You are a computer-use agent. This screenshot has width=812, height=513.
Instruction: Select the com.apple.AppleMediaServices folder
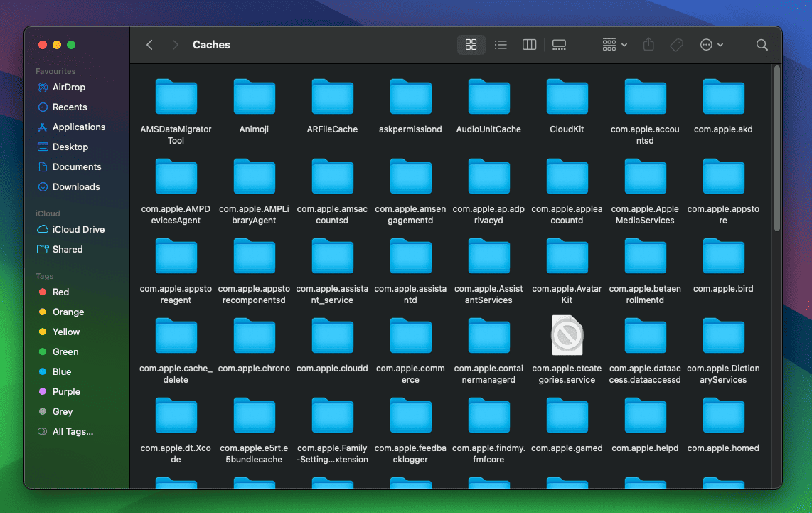point(645,176)
